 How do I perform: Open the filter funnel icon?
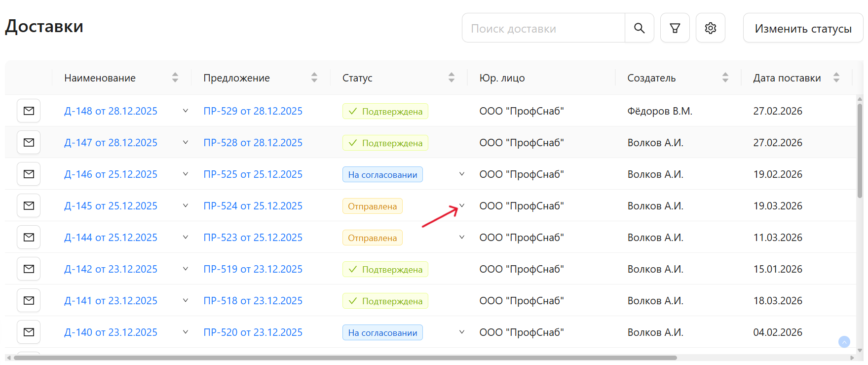point(675,28)
